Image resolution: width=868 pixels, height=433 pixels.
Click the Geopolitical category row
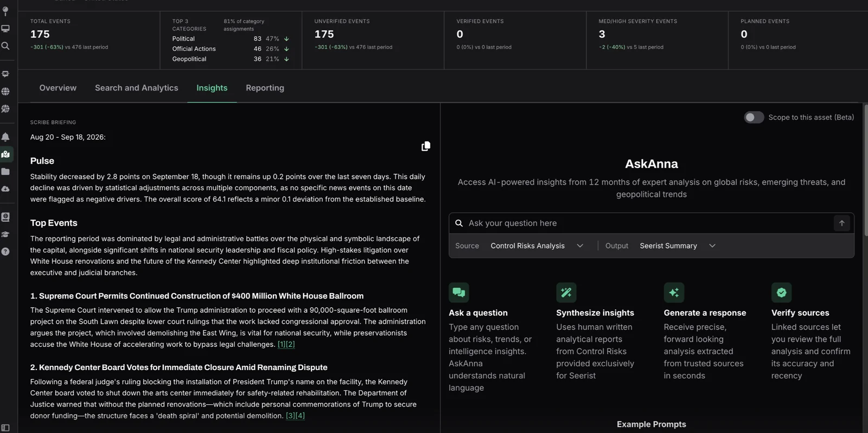point(231,59)
